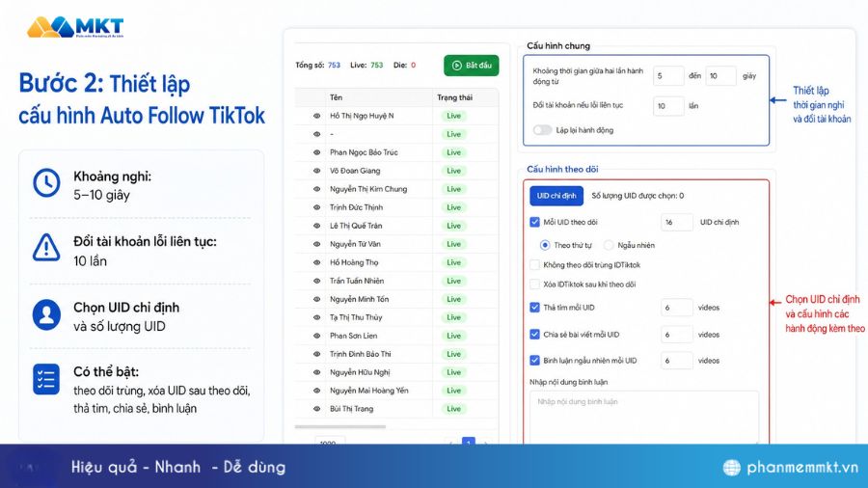Click checklist icon beside Có thể bật

(46, 380)
